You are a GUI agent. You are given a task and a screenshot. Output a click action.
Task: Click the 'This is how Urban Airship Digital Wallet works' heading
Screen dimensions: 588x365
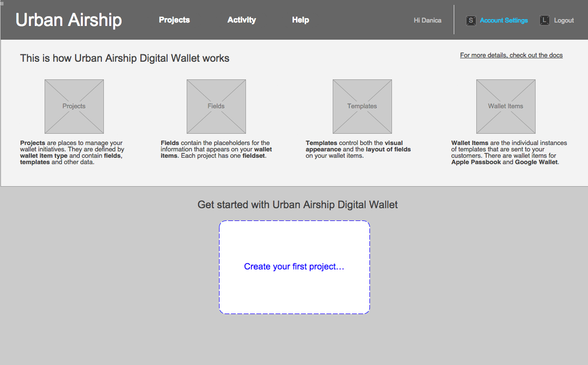click(124, 58)
